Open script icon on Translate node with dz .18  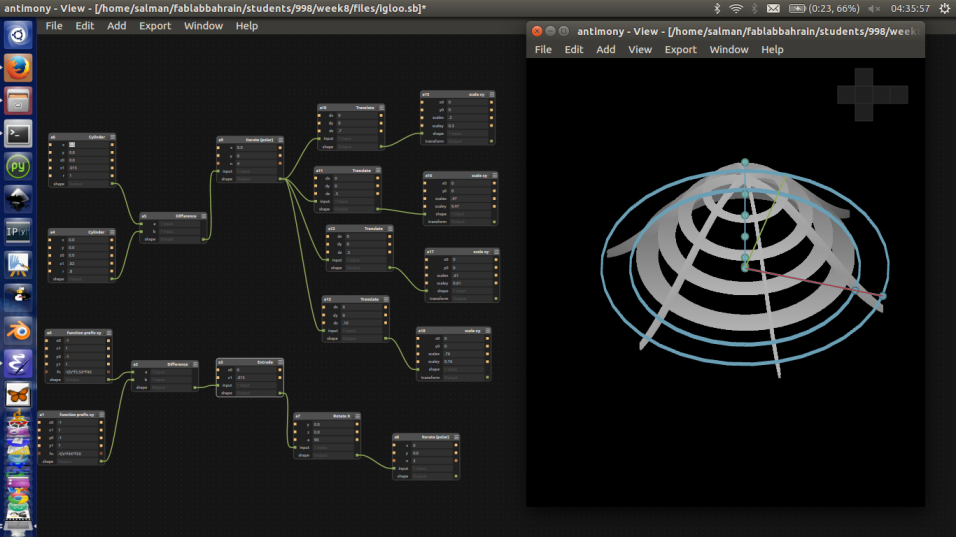(386, 299)
